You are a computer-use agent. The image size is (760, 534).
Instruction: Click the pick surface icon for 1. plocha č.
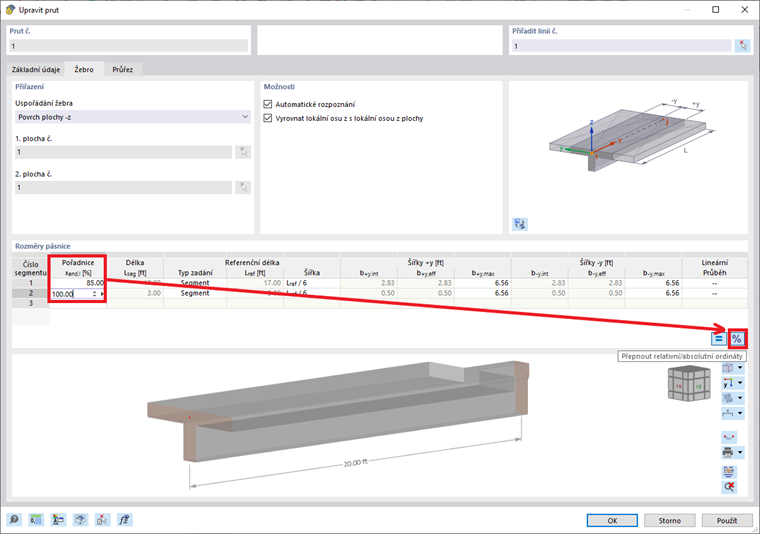[x=243, y=152]
